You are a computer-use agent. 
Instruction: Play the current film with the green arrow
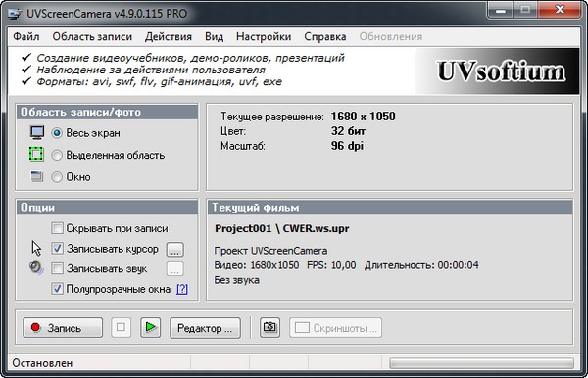click(150, 327)
